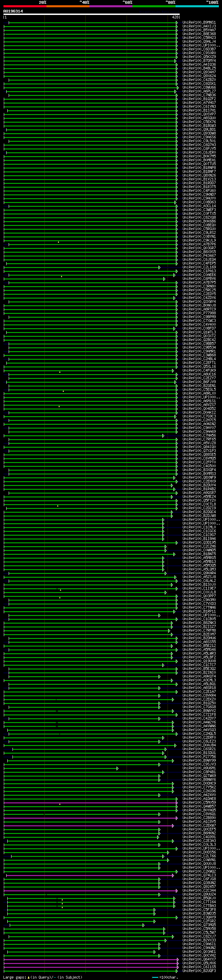Select the UniRef100_C2L169 label
Image resolution: width=222 pixels, height=980 pixels.
tap(199, 267)
